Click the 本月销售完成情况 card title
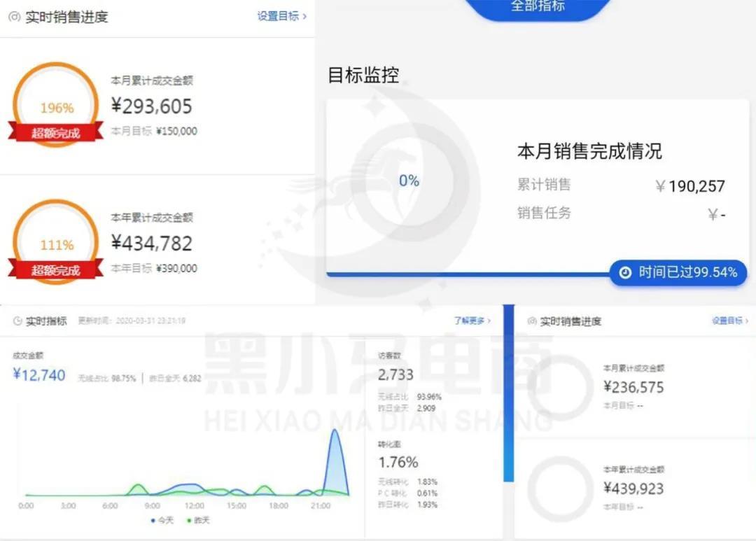Viewport: 756px width, 541px height. (589, 151)
